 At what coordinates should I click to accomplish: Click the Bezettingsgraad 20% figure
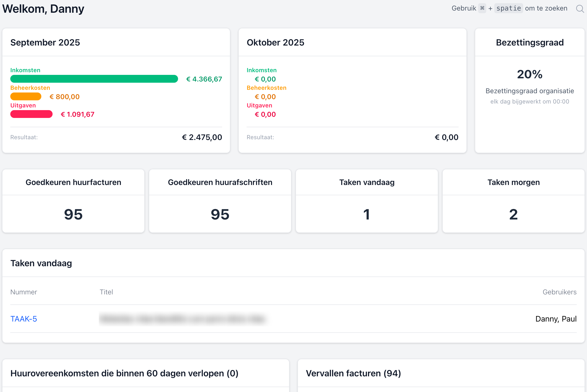pyautogui.click(x=529, y=74)
